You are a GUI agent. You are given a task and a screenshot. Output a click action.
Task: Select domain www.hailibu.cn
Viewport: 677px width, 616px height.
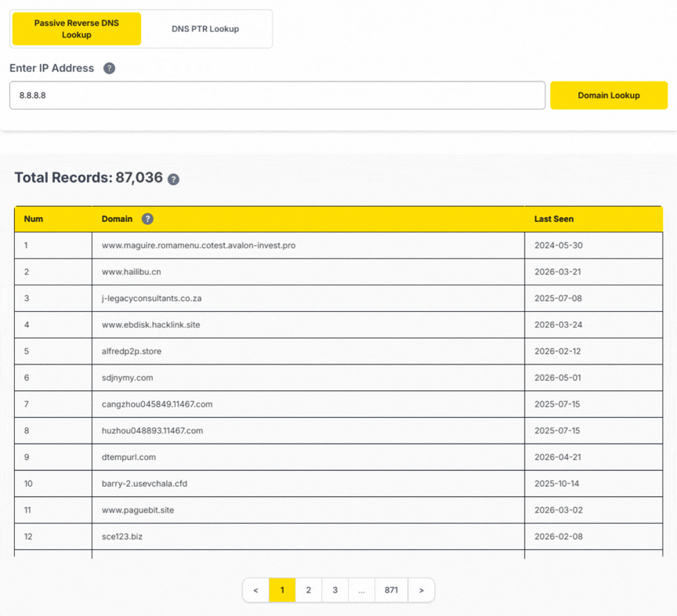[132, 272]
